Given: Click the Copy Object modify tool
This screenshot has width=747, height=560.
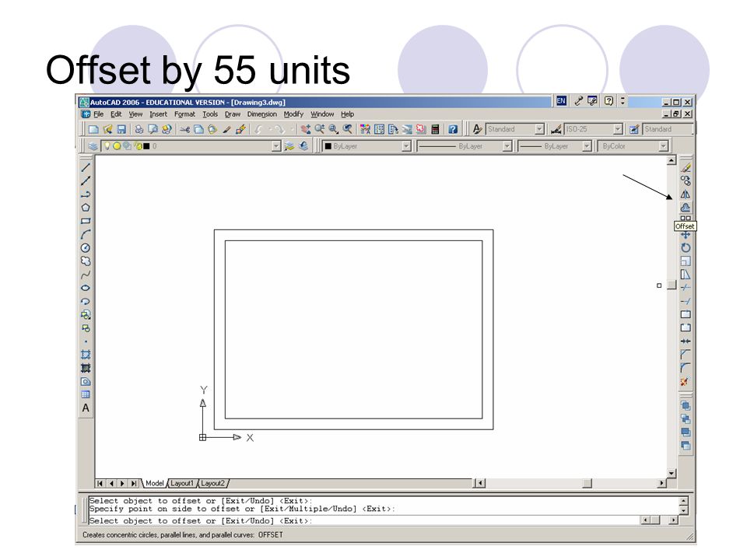Looking at the screenshot, I should [686, 181].
